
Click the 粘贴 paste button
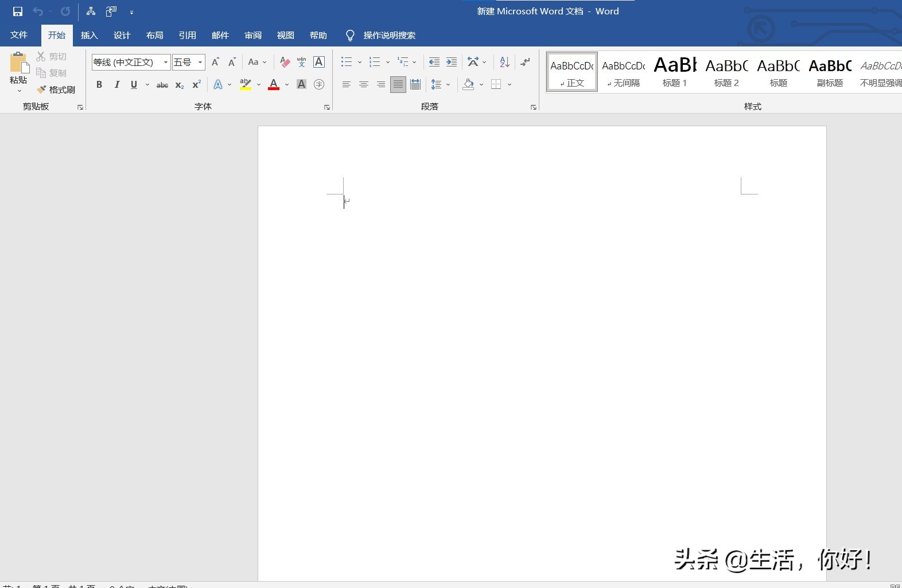(18, 68)
